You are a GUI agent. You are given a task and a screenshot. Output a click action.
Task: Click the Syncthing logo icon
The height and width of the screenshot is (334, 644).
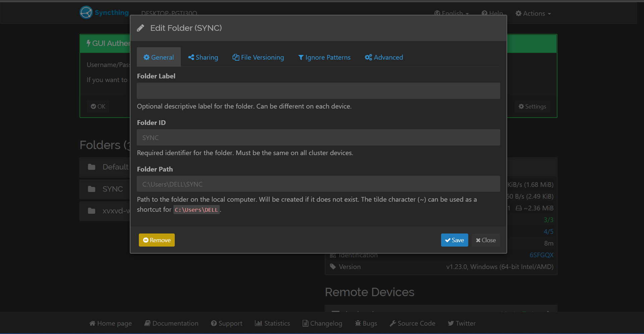[86, 12]
